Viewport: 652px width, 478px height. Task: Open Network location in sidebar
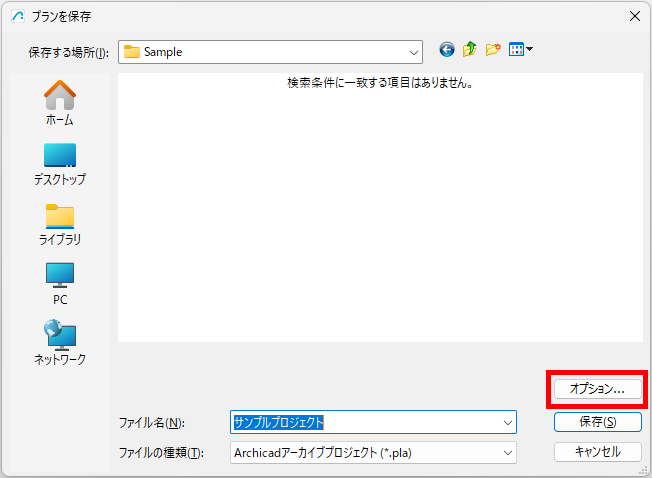click(x=60, y=343)
